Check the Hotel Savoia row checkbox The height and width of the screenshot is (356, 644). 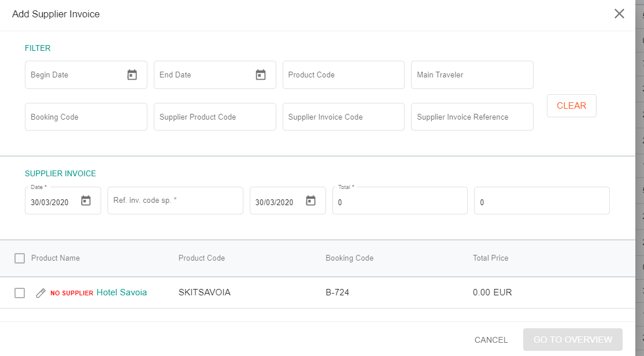pos(20,293)
